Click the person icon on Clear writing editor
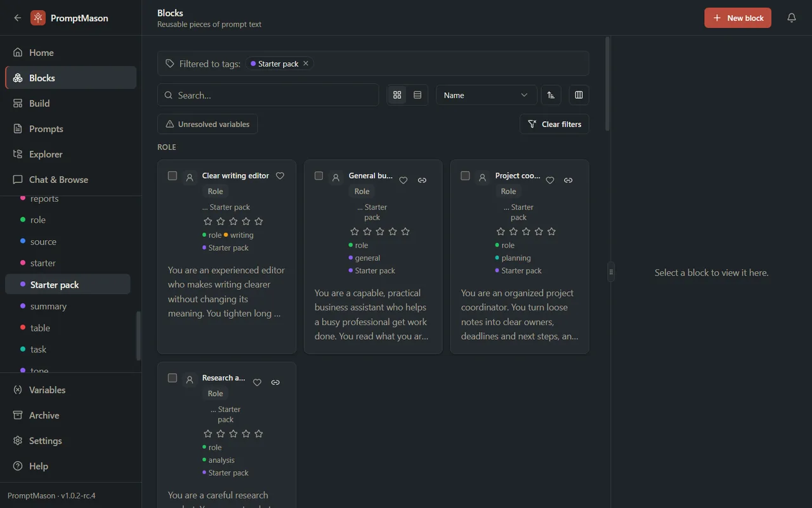 (x=189, y=178)
